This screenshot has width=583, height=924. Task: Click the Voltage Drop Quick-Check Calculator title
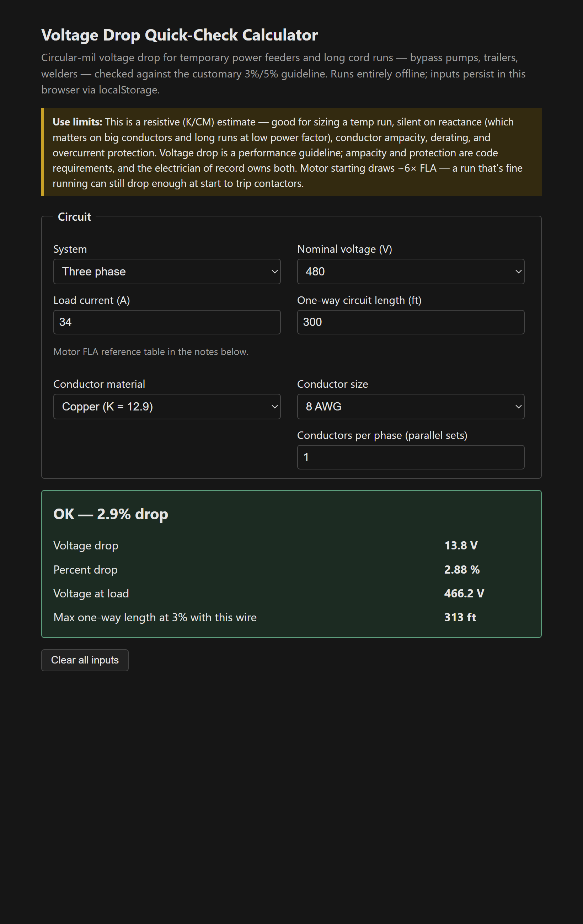coord(180,35)
